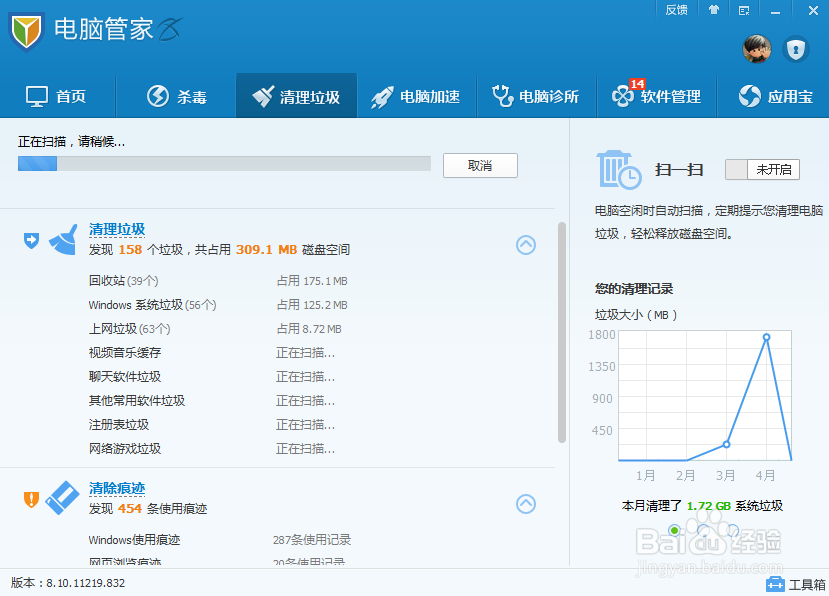Open the main menu icon beside minimize

click(x=744, y=11)
